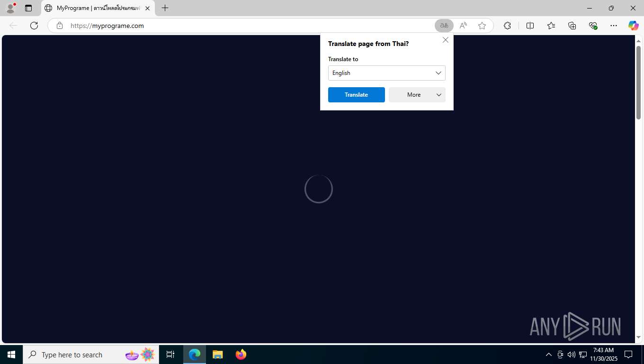Open the network tray icon
644x364 pixels.
583,355
